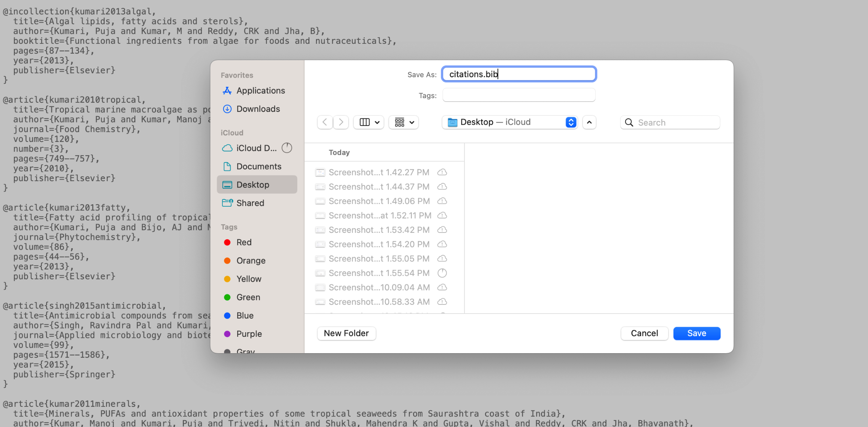Open Downloads in the sidebar
This screenshot has height=427, width=868.
[257, 109]
